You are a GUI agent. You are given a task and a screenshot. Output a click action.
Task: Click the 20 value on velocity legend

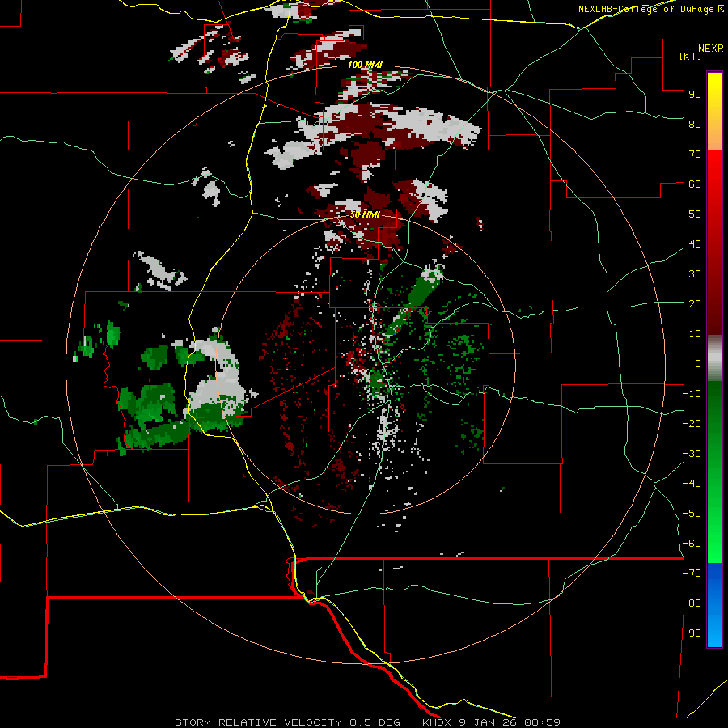click(695, 303)
